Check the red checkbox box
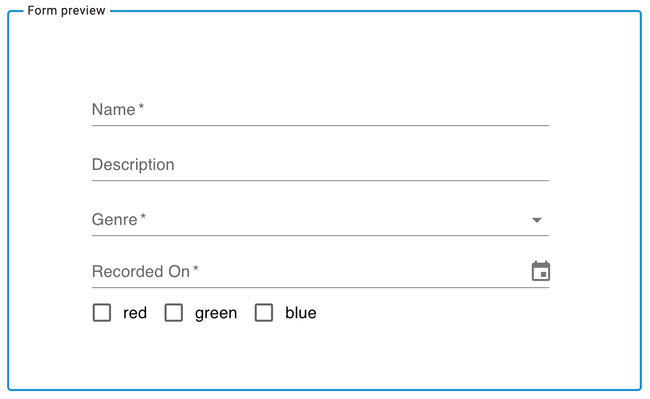This screenshot has height=399, width=650. (x=102, y=312)
